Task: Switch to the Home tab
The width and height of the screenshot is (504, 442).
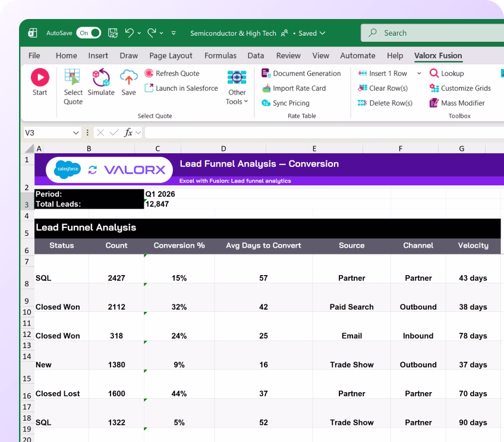Action: (66, 56)
